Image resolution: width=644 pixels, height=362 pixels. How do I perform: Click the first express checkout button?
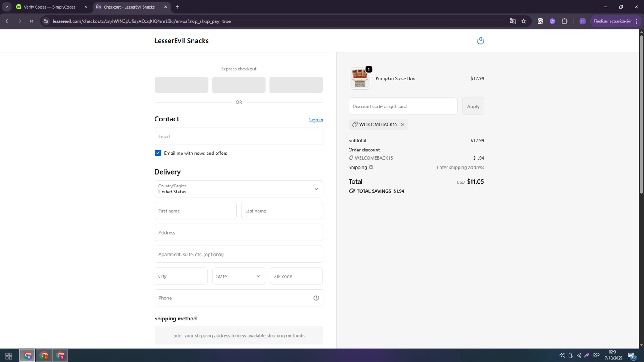(x=181, y=85)
